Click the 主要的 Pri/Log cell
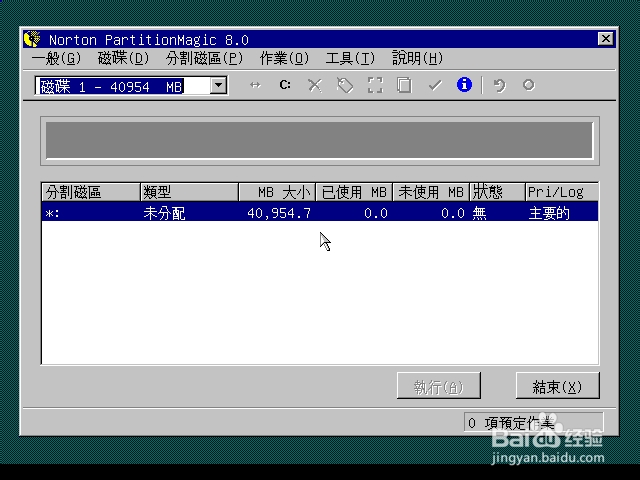Viewport: 640px width, 480px height. [549, 213]
